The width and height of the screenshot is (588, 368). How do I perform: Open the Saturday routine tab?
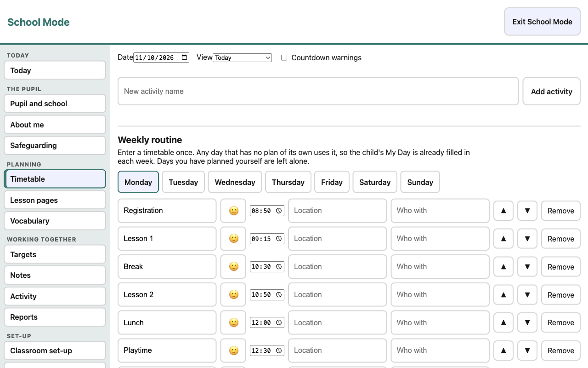[375, 182]
